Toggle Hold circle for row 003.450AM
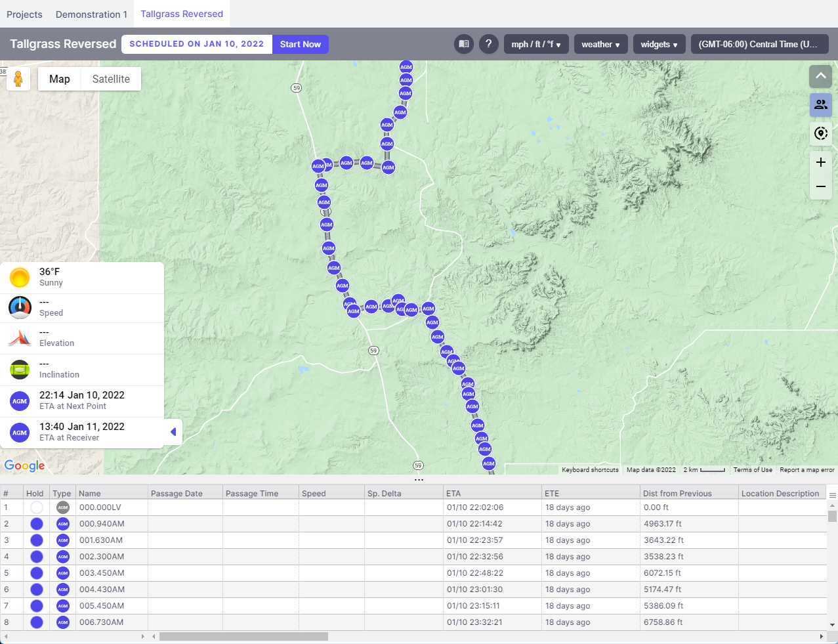Viewport: 838px width, 644px height. tap(37, 573)
